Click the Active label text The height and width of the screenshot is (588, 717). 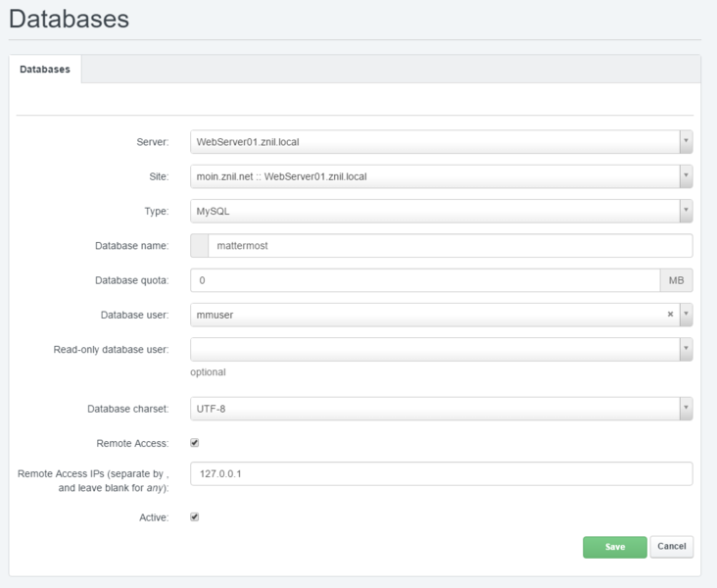pos(154,517)
